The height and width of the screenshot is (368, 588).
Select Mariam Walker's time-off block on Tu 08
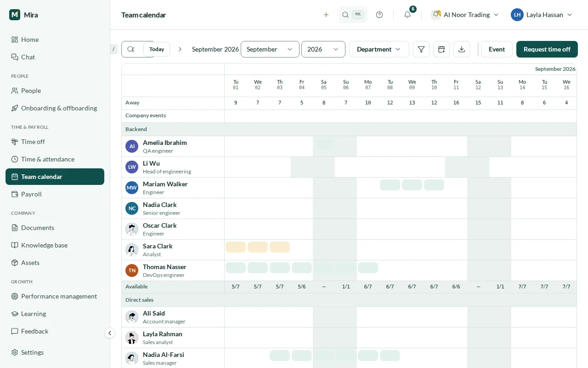(x=390, y=185)
